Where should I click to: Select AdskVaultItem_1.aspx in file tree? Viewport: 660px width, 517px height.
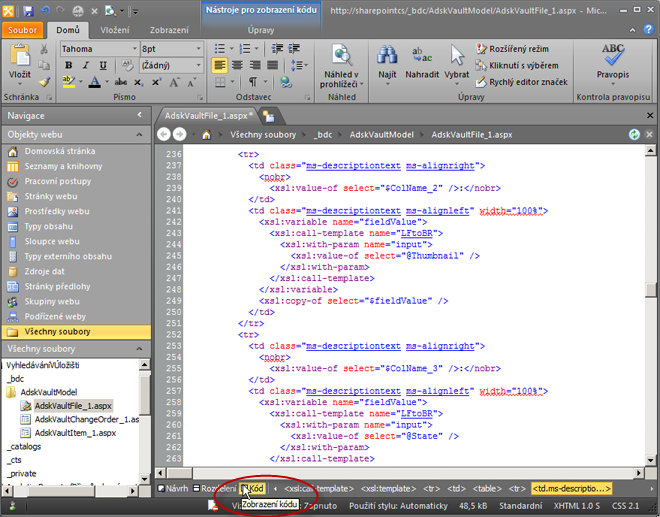(75, 433)
